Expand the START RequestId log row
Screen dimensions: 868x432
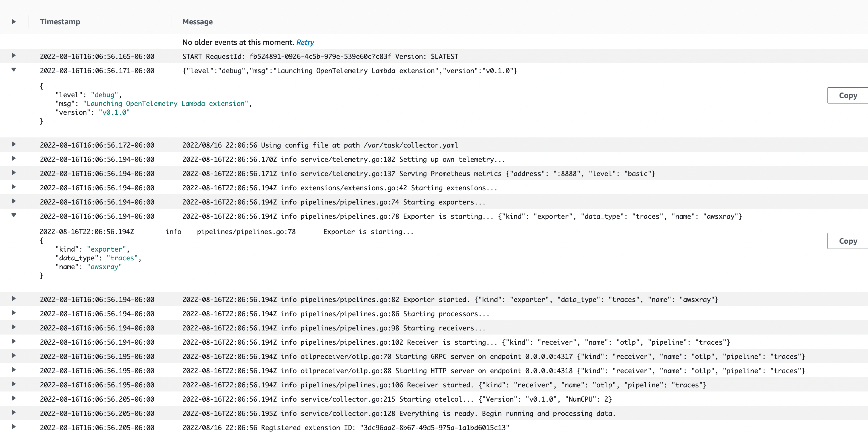tap(13, 55)
